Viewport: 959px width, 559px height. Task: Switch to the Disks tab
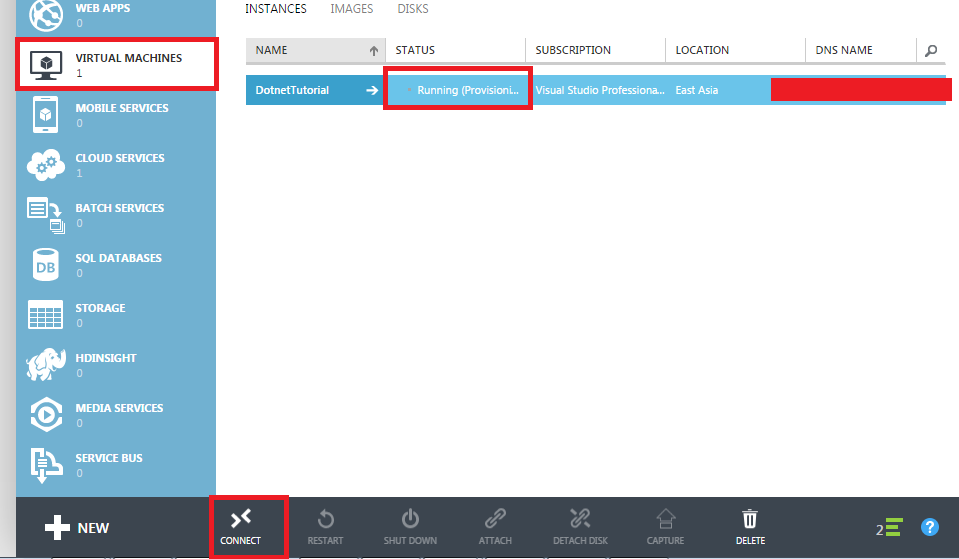point(413,9)
